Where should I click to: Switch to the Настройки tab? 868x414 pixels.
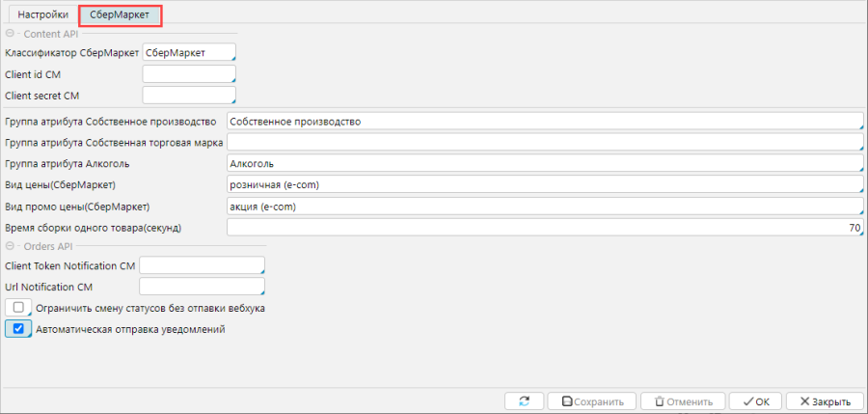(x=42, y=15)
